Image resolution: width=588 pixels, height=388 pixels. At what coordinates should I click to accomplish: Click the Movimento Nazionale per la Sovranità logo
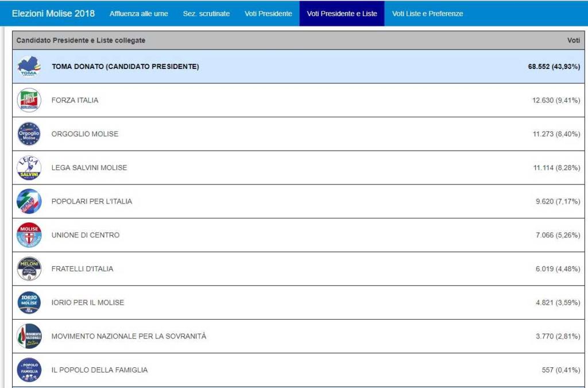[29, 336]
